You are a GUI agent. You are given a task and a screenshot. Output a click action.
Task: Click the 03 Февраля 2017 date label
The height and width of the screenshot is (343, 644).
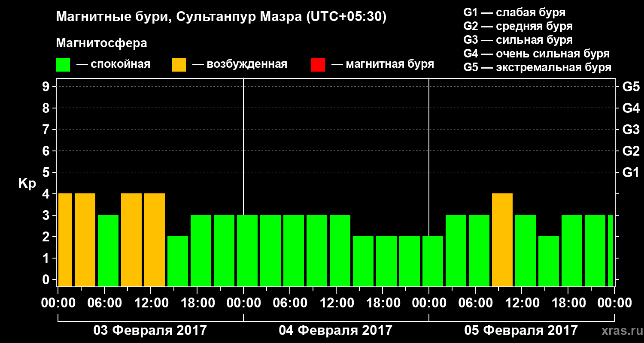pos(150,331)
